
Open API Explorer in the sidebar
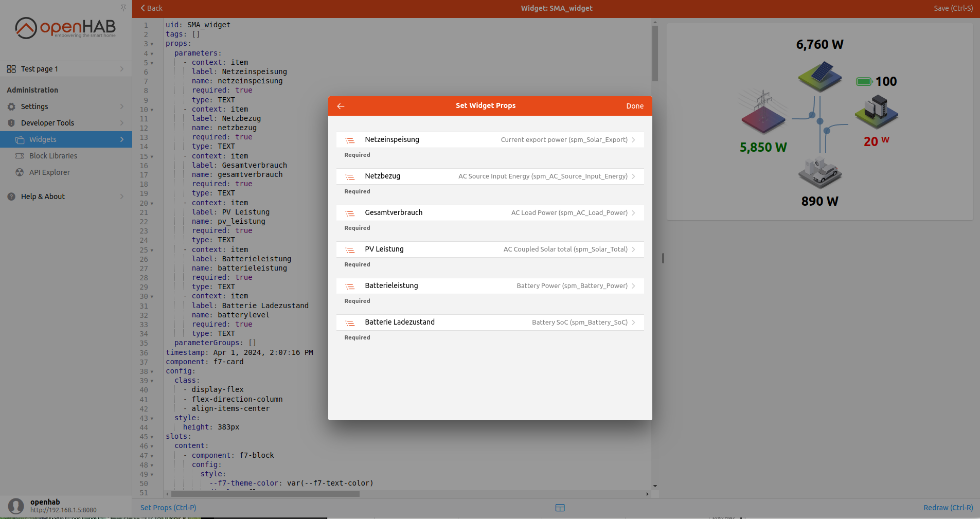point(66,172)
